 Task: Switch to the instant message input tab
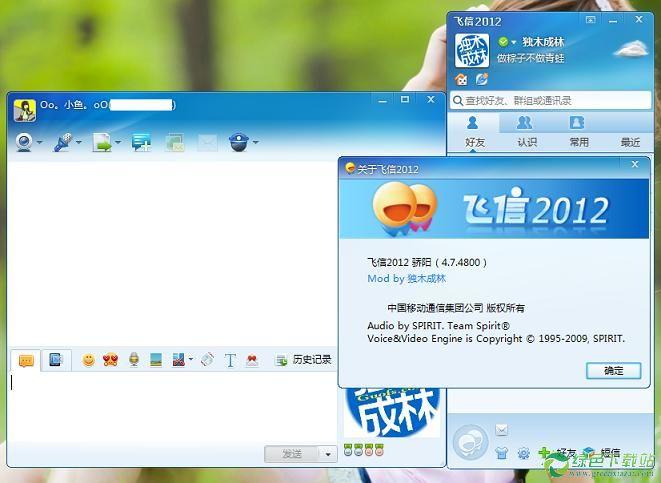point(26,360)
